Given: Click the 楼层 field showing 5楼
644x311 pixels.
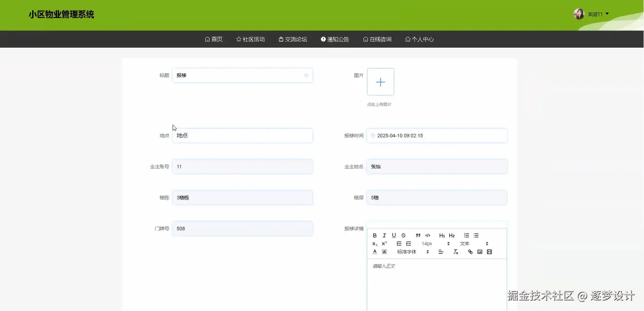Looking at the screenshot, I should pos(437,198).
